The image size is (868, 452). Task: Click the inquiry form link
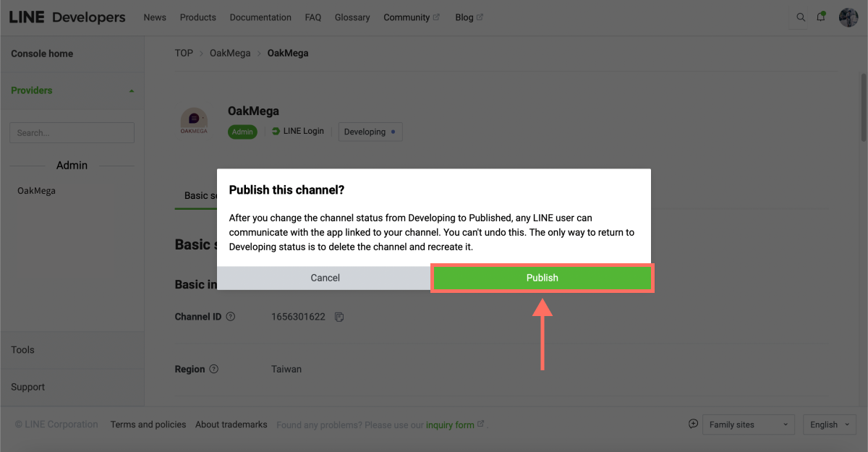(x=450, y=425)
